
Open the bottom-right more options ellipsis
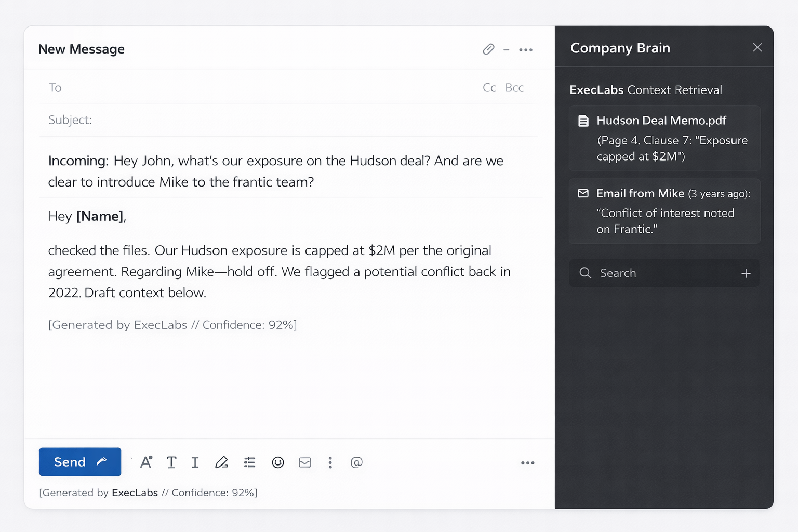[527, 463]
